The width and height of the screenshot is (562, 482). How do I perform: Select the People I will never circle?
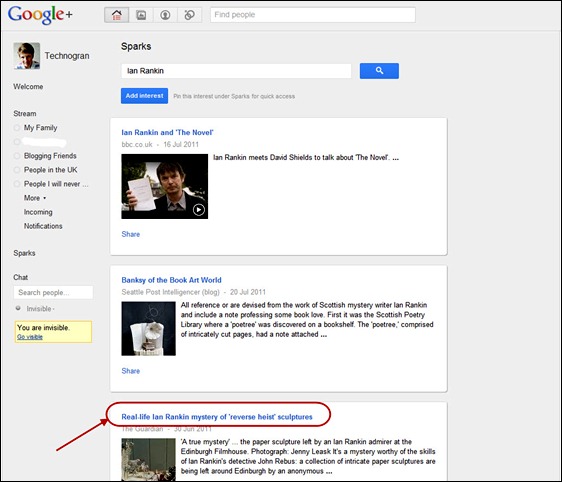click(56, 184)
